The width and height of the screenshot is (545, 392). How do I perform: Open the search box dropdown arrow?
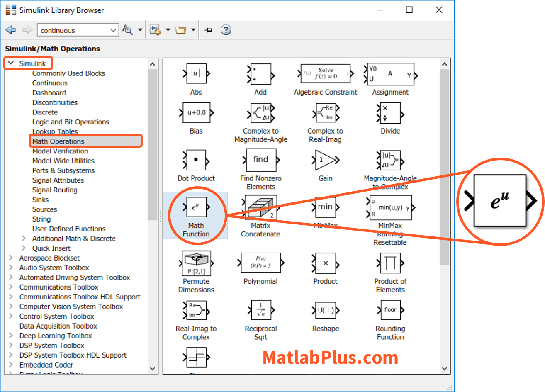coord(113,30)
